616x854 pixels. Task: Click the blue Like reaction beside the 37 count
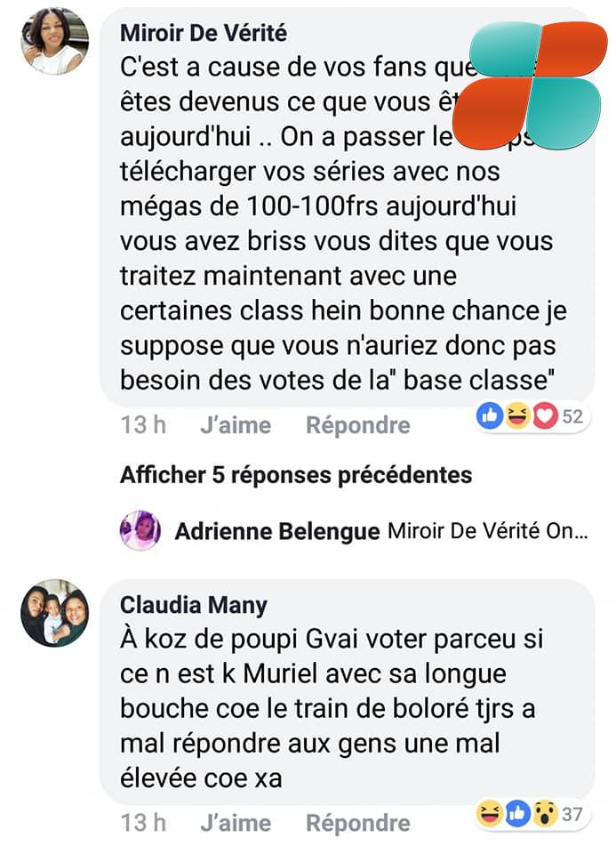pos(516,812)
